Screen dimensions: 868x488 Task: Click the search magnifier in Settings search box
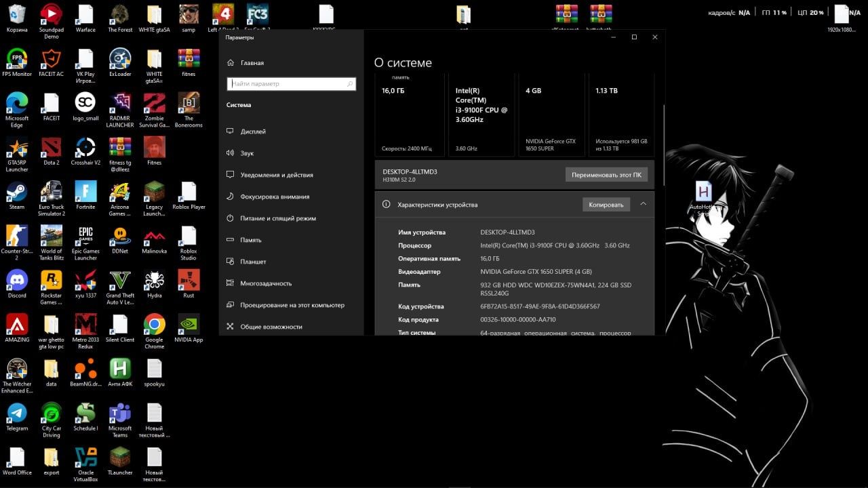coord(350,84)
